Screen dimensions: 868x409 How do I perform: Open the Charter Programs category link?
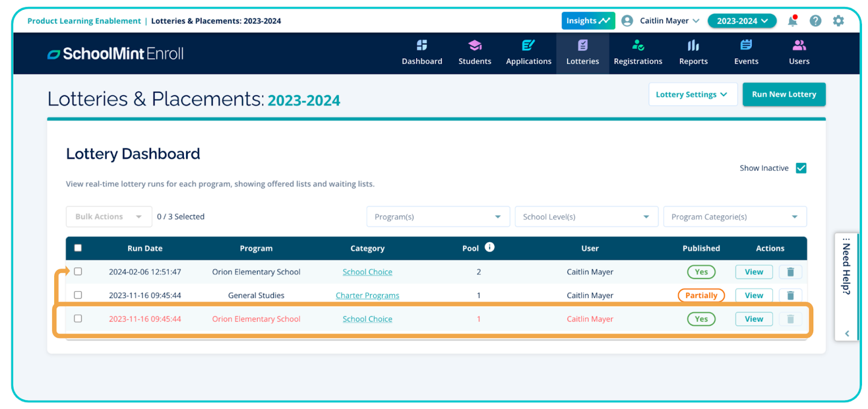(x=367, y=295)
